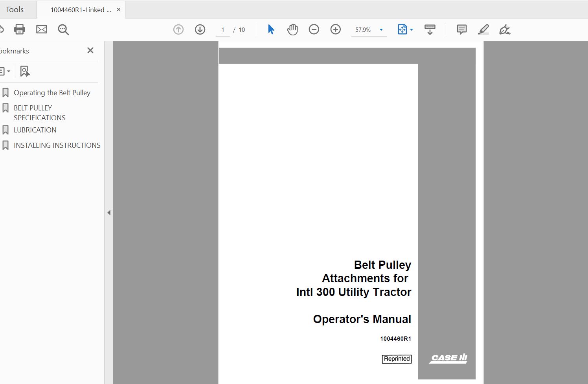Click the page number field showing 1

(223, 30)
